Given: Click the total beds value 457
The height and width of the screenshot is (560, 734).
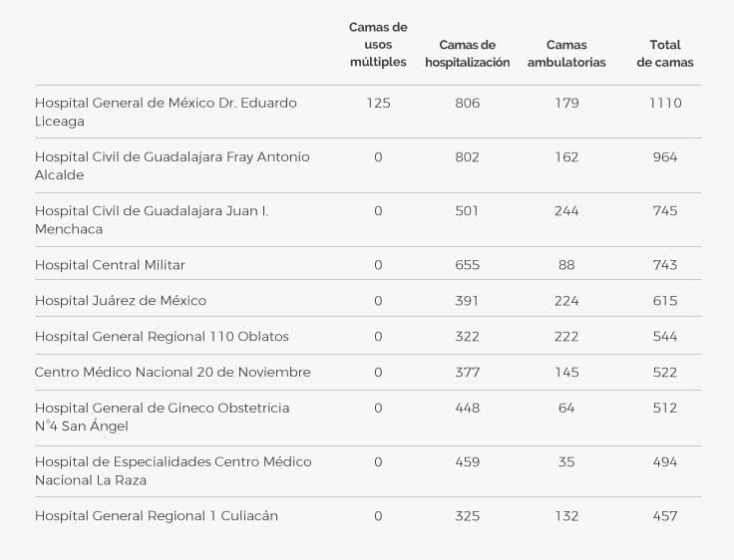Looking at the screenshot, I should [665, 516].
